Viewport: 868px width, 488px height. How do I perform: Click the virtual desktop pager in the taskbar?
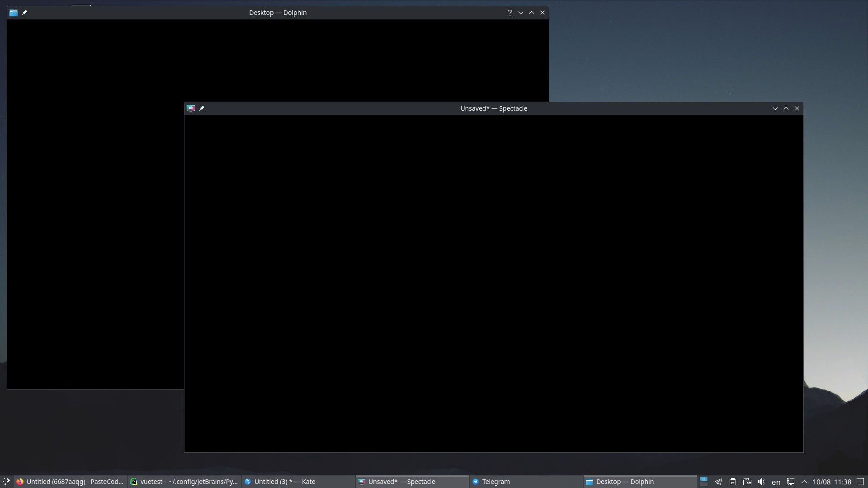pyautogui.click(x=703, y=482)
